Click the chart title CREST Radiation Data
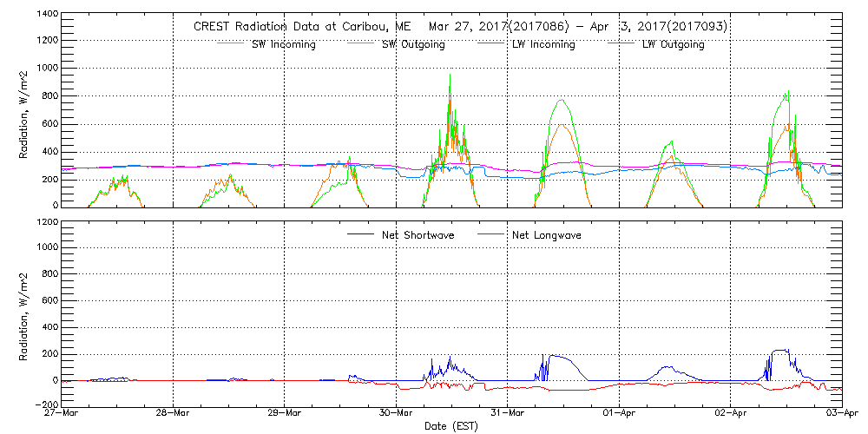 coord(460,27)
